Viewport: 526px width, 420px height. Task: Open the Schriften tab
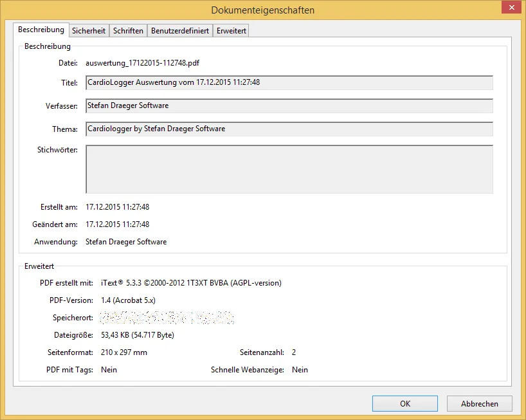coord(128,31)
